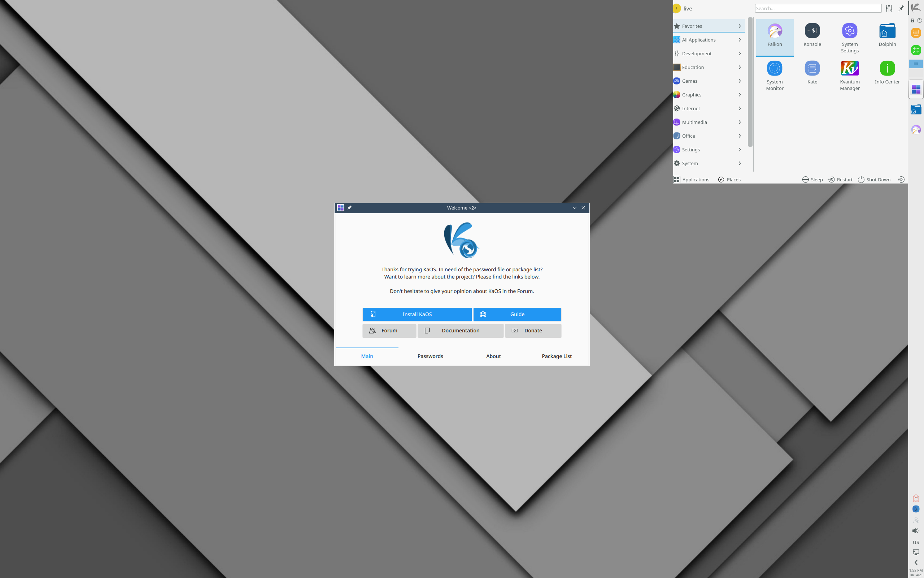Viewport: 924px width, 578px height.
Task: Click the grayed user tray icon
Action: (x=916, y=520)
